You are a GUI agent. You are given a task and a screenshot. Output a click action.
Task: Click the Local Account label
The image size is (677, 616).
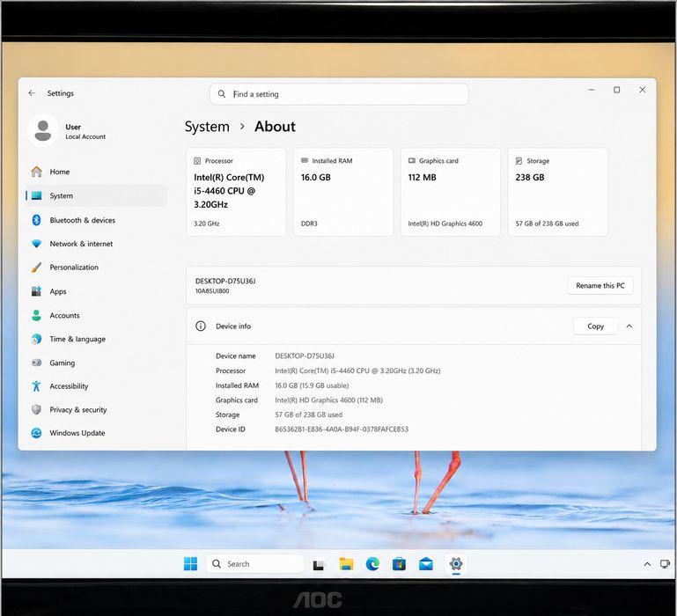click(x=85, y=136)
